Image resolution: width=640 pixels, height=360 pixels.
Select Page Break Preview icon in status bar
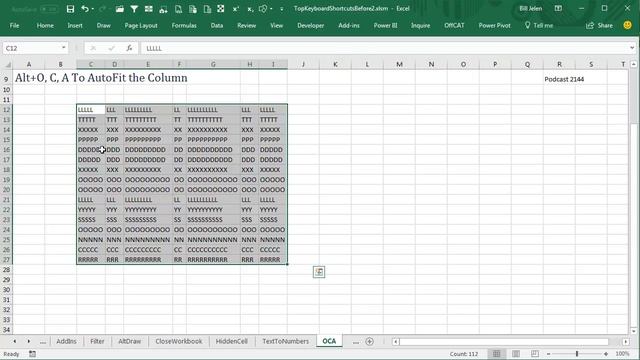535,354
